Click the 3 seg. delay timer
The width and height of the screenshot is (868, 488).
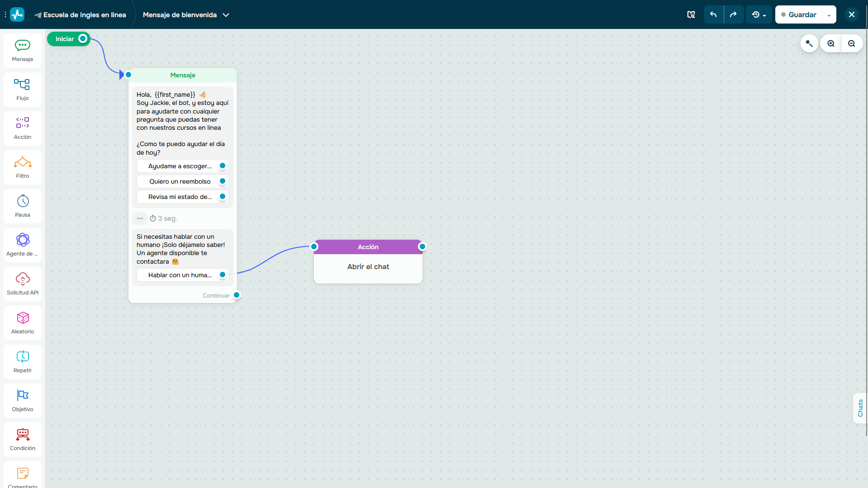163,218
